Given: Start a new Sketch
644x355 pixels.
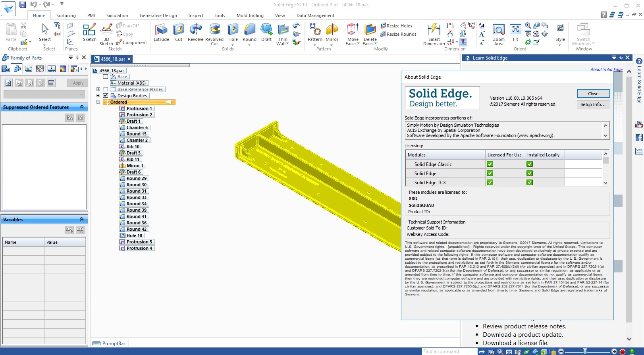Looking at the screenshot, I should [89, 33].
